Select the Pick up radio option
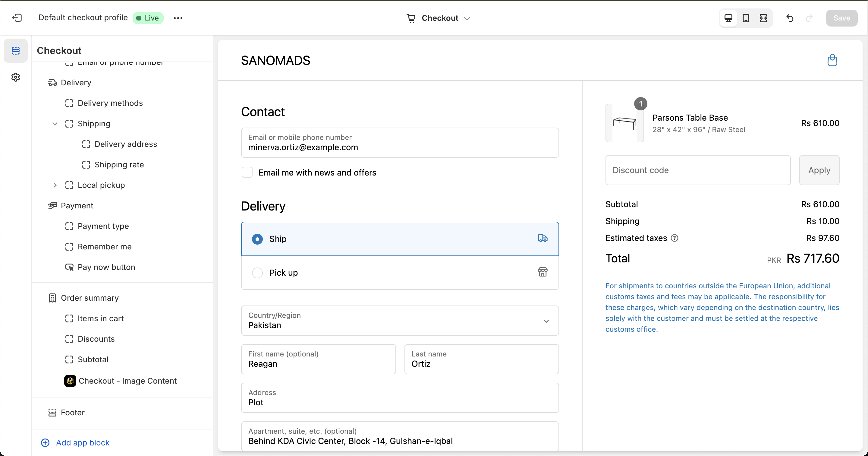Screen dimensions: 868x456 pyautogui.click(x=257, y=273)
